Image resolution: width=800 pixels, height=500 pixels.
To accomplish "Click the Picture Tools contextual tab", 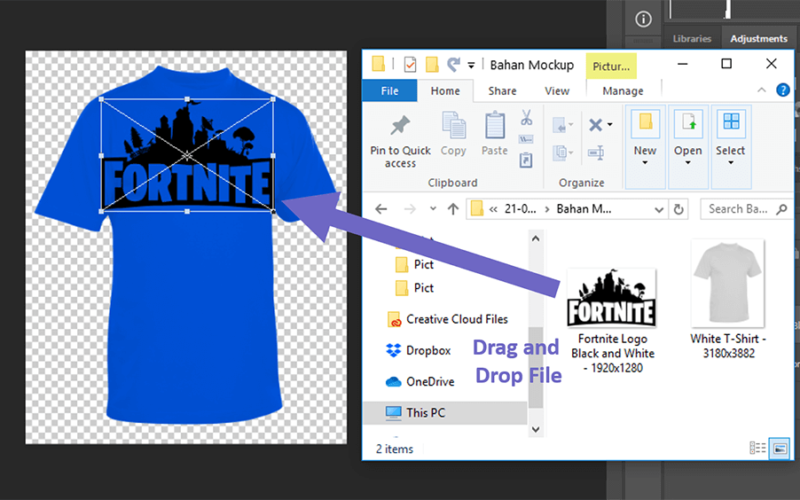I will [x=611, y=66].
